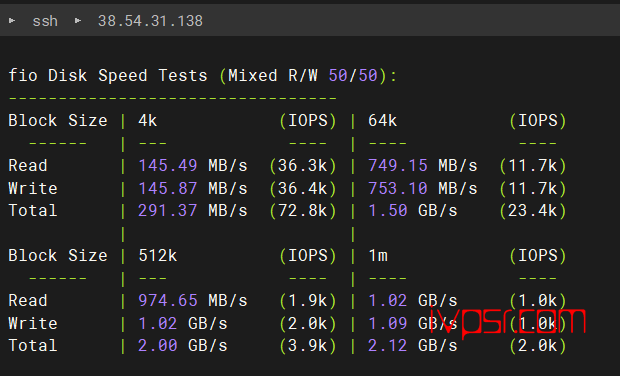Viewport: 620px width, 376px height.
Task: Select the 38.54.31.138 host label
Action: pos(150,21)
